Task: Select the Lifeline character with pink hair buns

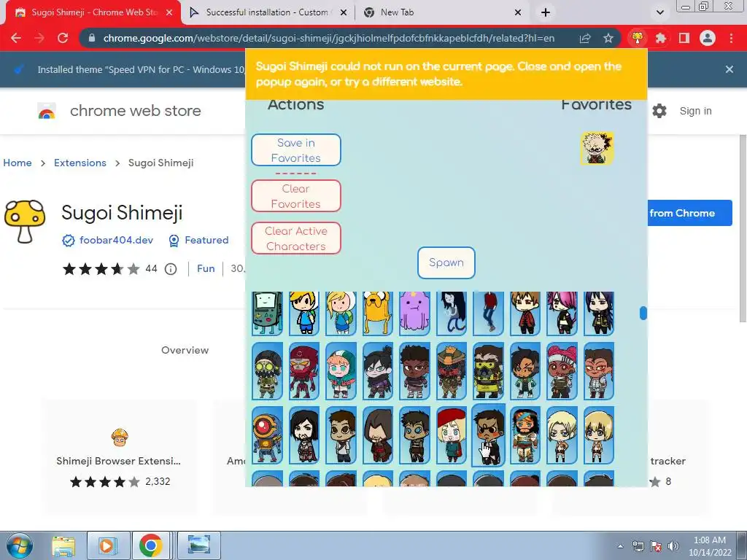Action: [x=562, y=371]
